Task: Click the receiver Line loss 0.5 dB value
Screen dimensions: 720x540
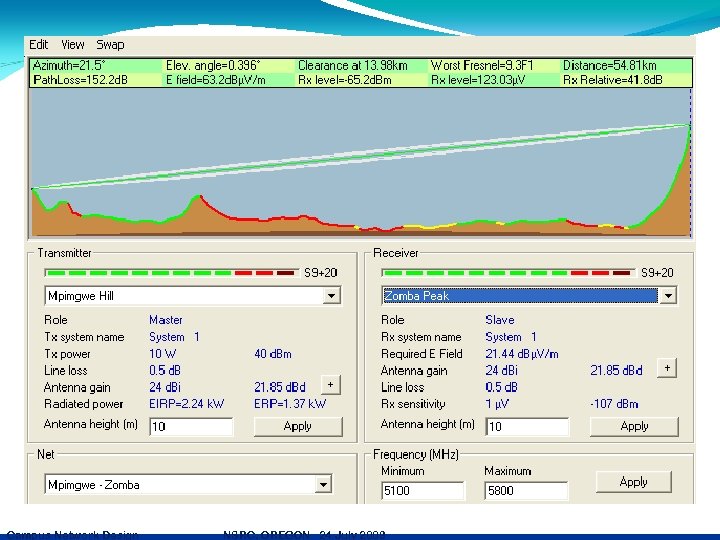Action: [501, 387]
